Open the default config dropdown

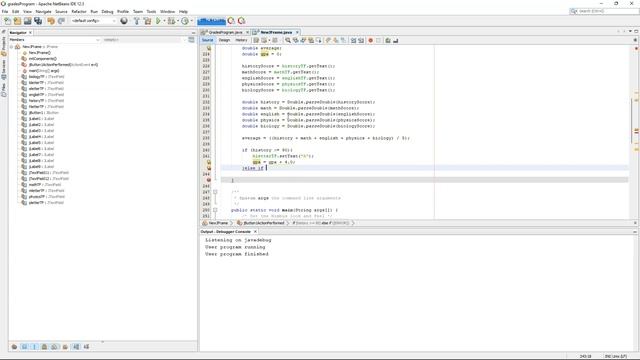point(93,21)
